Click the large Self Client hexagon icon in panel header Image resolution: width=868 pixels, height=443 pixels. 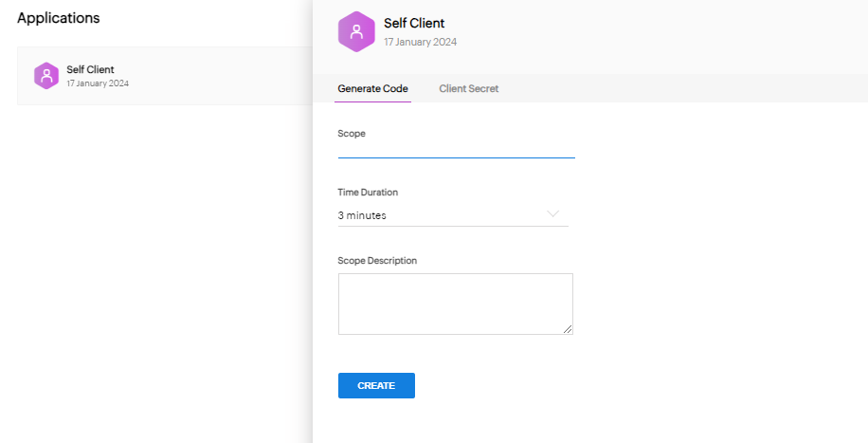pos(356,31)
